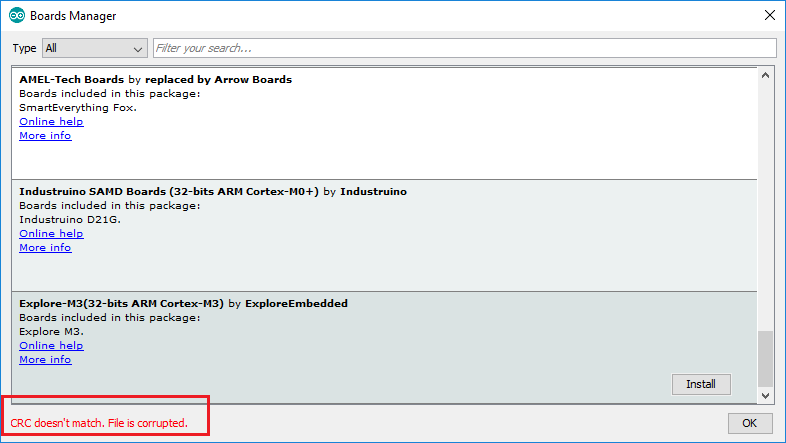
Task: Click the scrollbar down arrow
Action: tap(765, 395)
